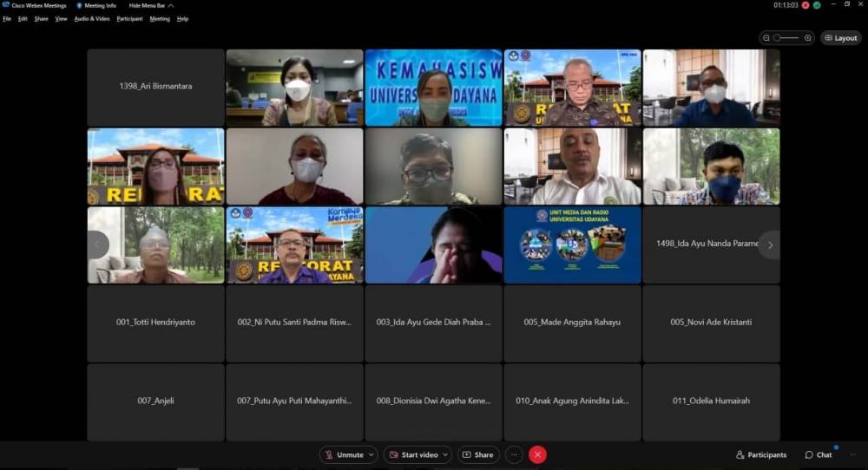Select 007_Putu Ayu Puti Mahayanthi tile
868x470 pixels.
click(x=294, y=402)
